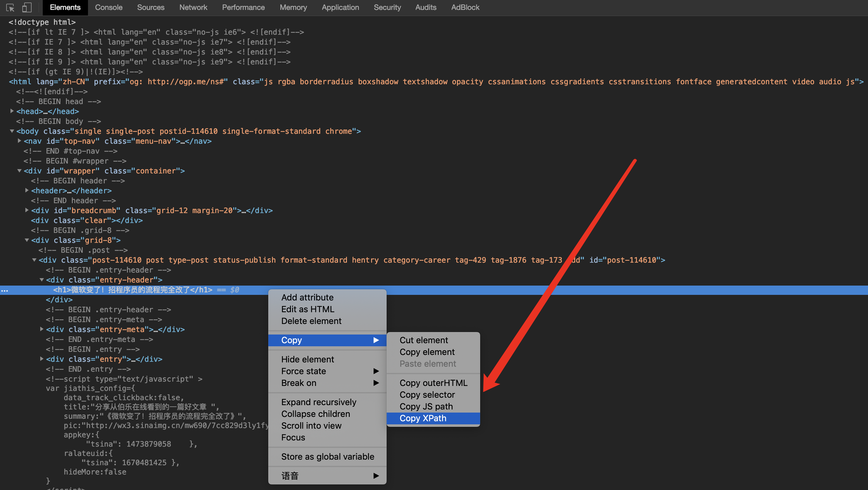Choose Focus in context menu
The image size is (868, 490).
point(327,437)
